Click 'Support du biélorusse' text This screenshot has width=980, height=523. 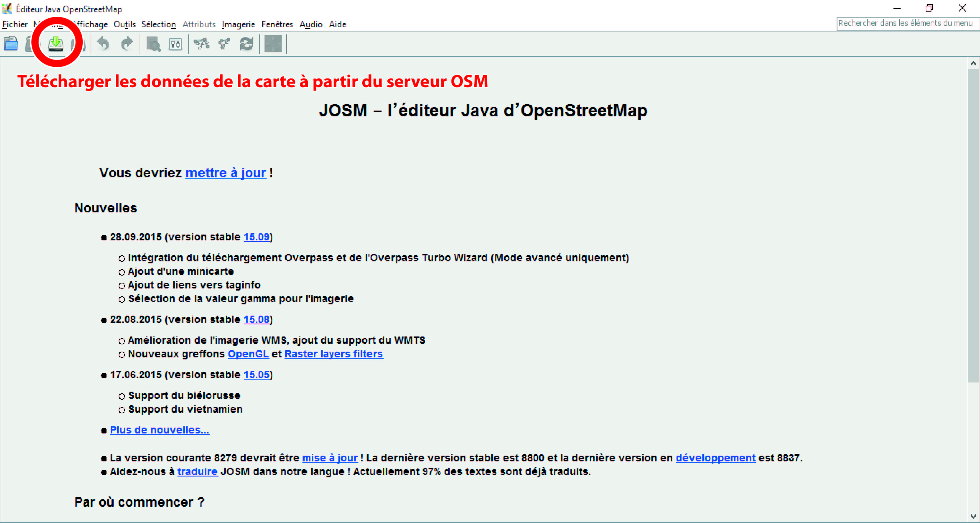coord(184,396)
